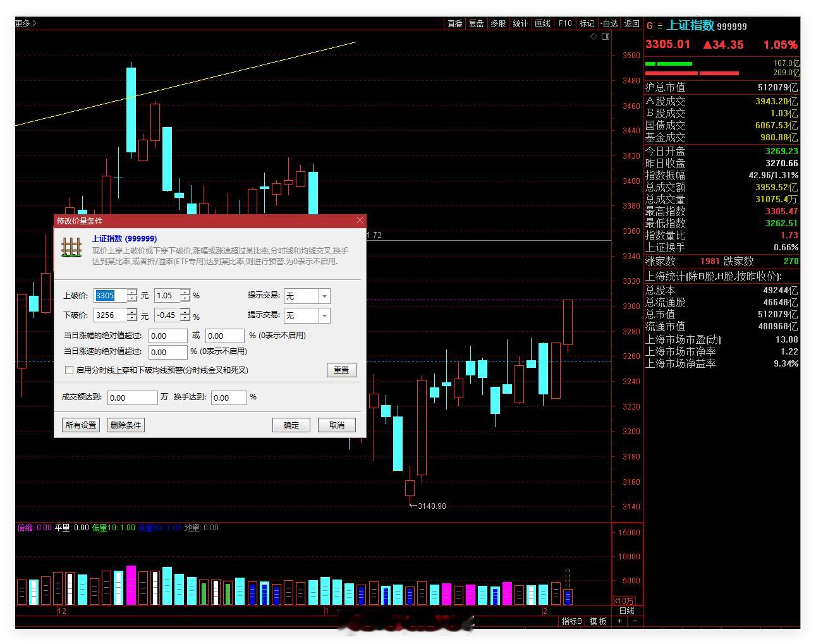The width and height of the screenshot is (816, 644).
Task: Open the 直播 live broadcast toolbar item
Action: click(x=454, y=23)
